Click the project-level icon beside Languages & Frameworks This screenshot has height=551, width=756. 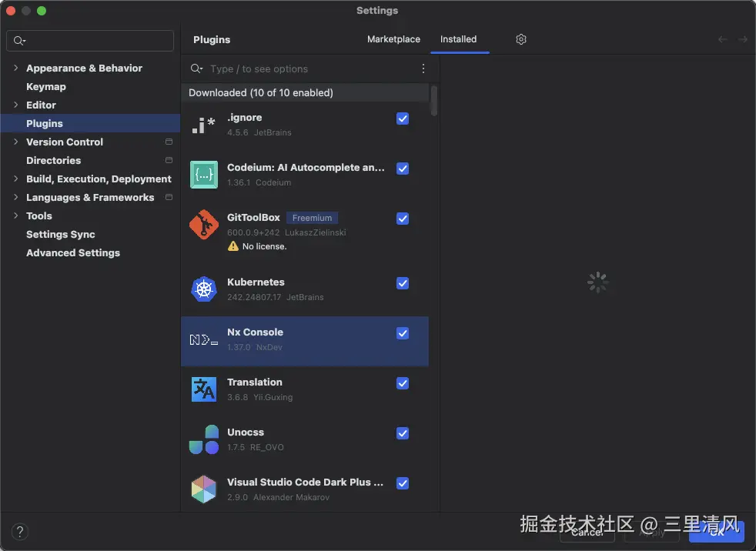click(x=169, y=197)
